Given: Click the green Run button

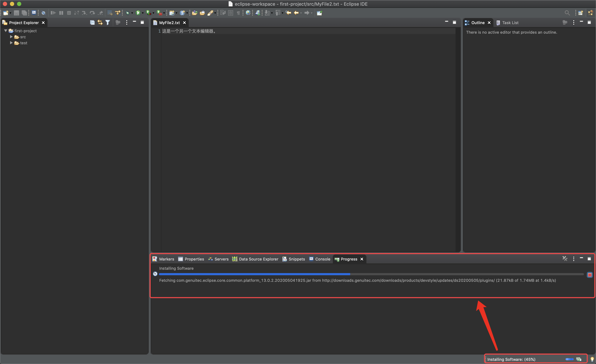Looking at the screenshot, I should (138, 13).
